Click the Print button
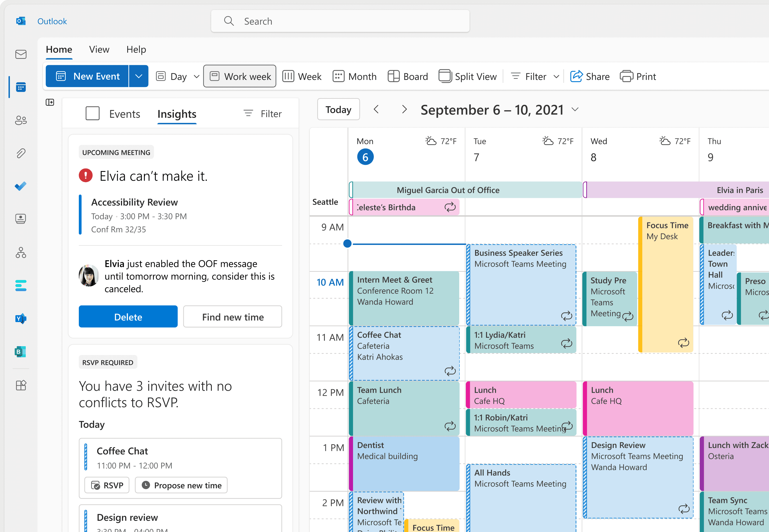This screenshot has height=532, width=769. (x=638, y=76)
